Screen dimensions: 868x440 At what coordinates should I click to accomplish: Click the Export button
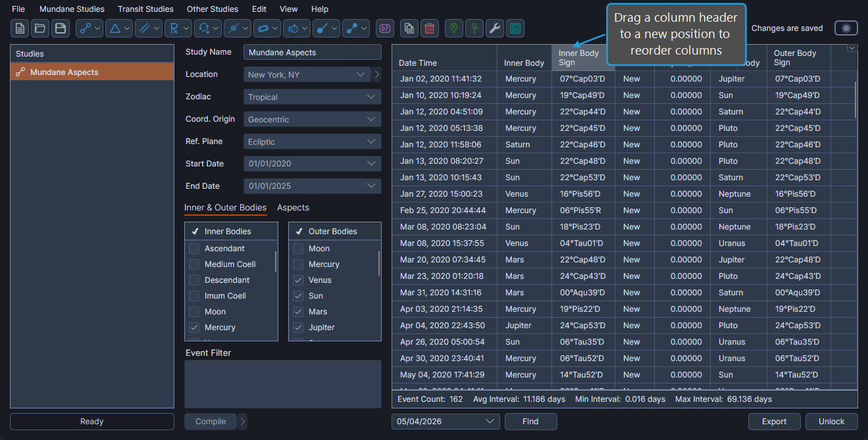775,422
